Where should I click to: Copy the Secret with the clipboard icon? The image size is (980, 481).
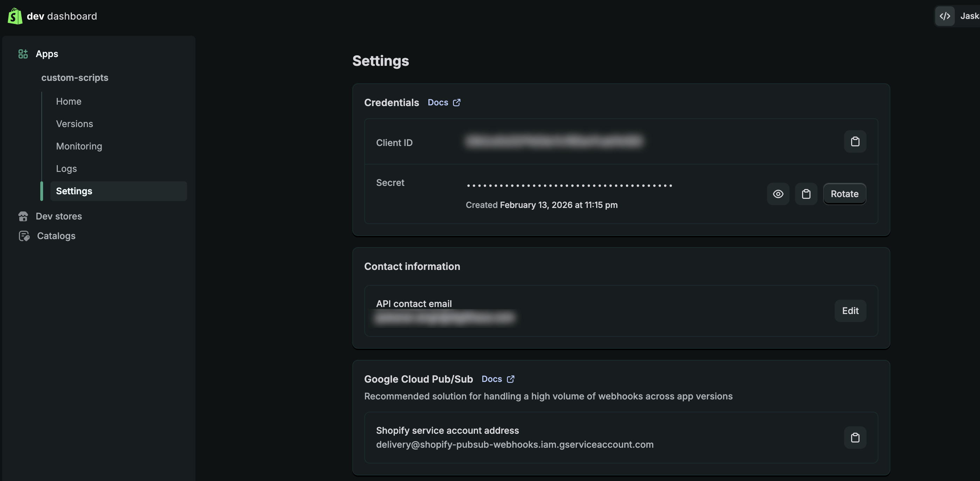pos(806,194)
